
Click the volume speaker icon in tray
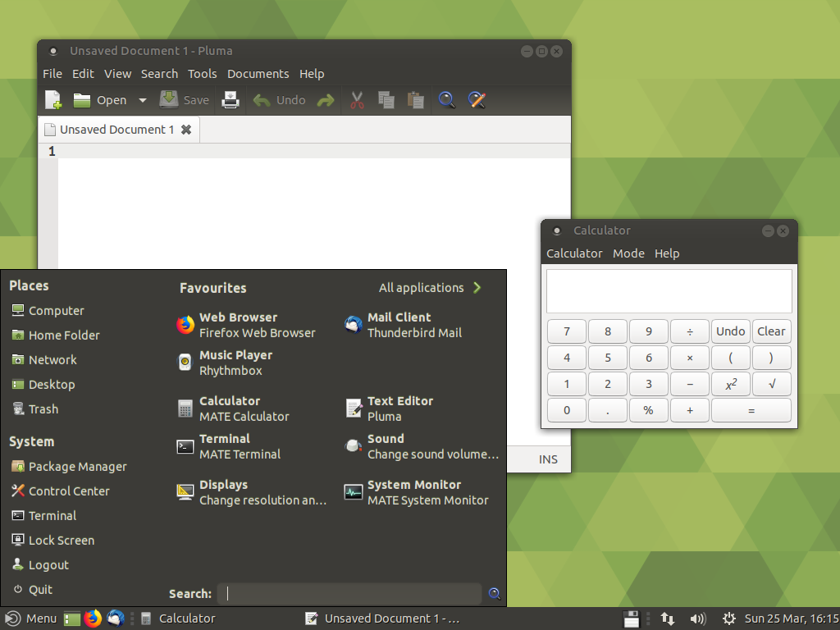[697, 619]
